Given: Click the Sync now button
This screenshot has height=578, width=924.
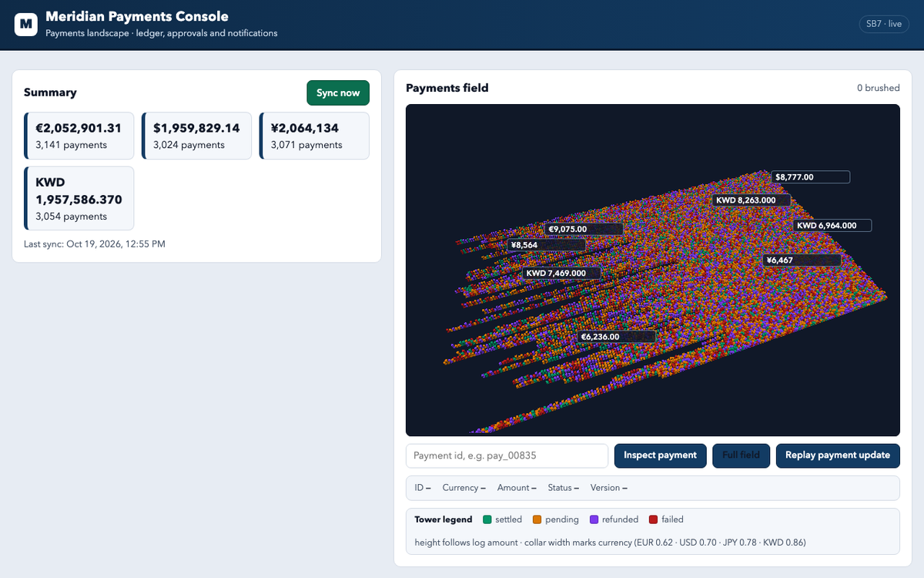Looking at the screenshot, I should point(338,92).
